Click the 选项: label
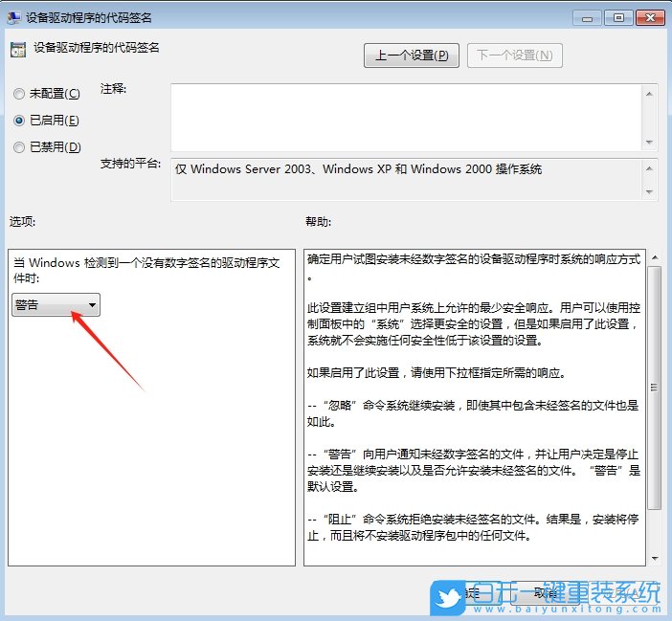This screenshot has height=621, width=672. pos(22,221)
